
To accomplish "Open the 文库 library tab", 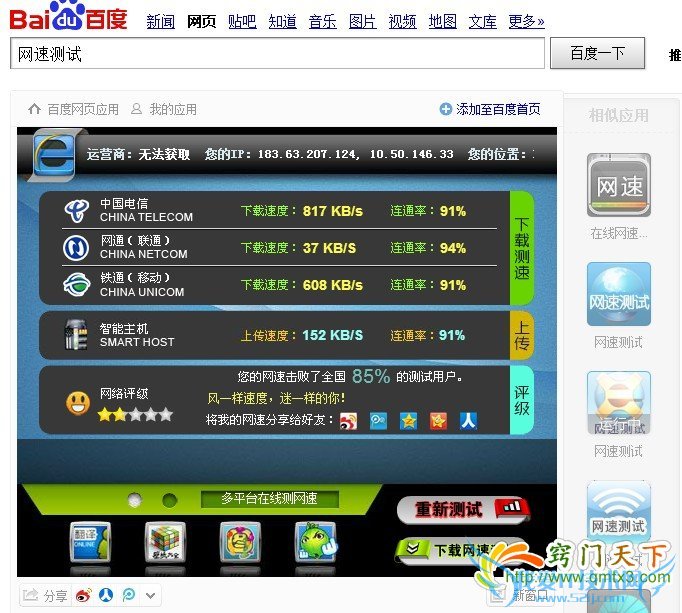I will (483, 21).
